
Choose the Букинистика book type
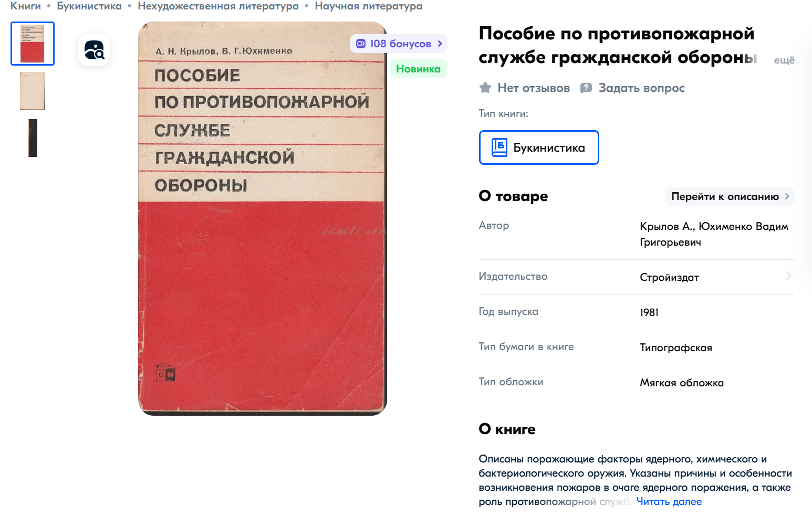coord(539,147)
